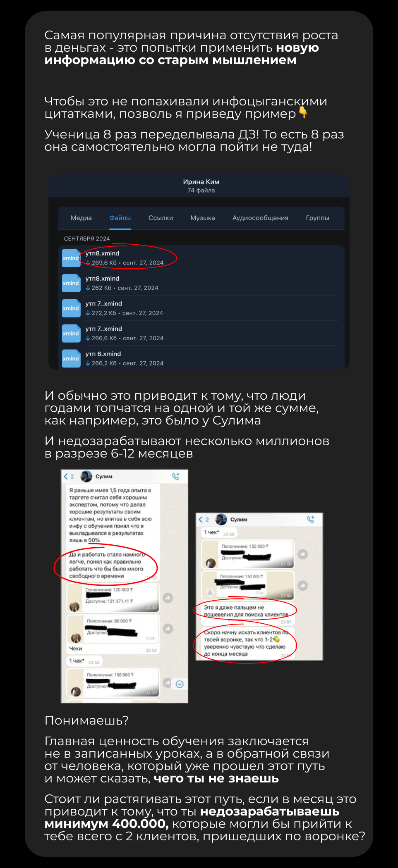Forward the 120 000 ₸ receipt message

[x=168, y=598]
